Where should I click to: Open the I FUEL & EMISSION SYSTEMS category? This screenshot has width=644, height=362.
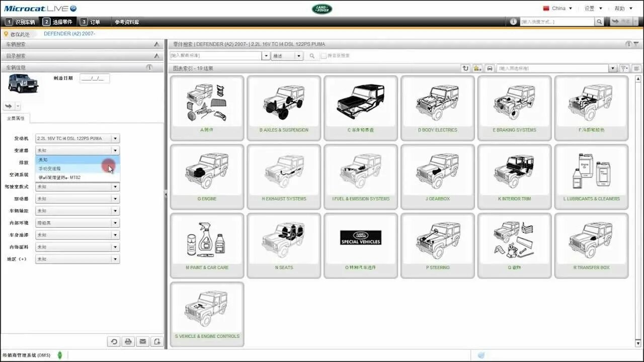click(361, 177)
